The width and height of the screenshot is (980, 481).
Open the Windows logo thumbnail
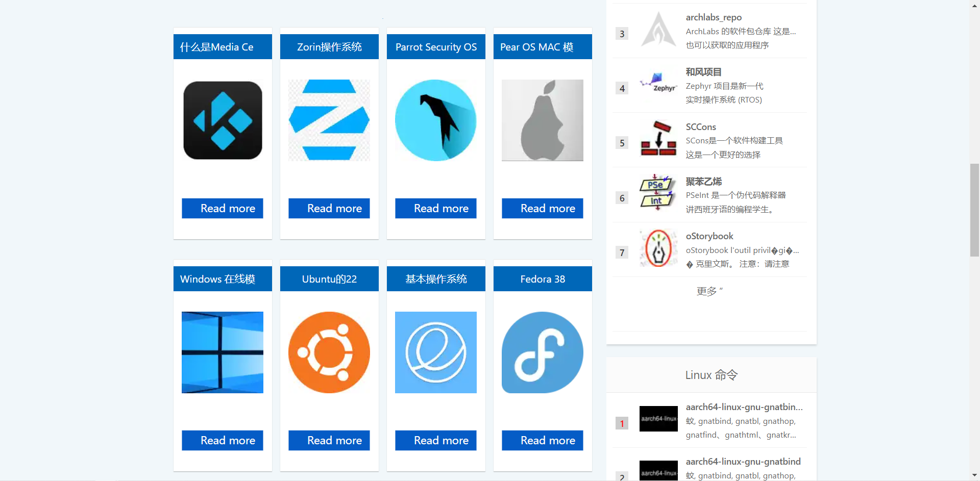pos(223,352)
